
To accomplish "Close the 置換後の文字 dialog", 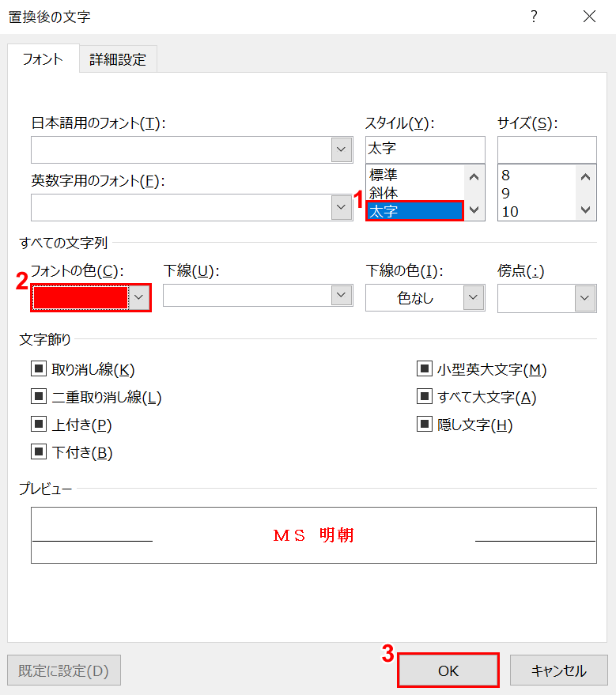I will (589, 17).
